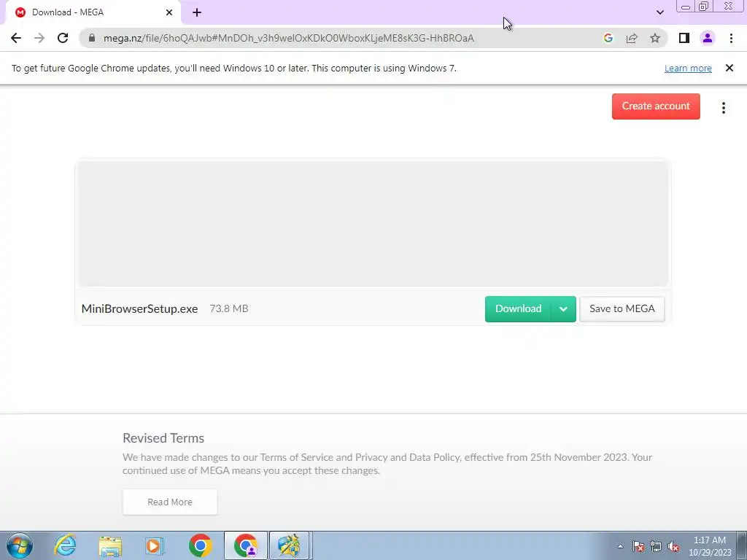
Task: Expand the tab search dropdown
Action: pyautogui.click(x=659, y=12)
